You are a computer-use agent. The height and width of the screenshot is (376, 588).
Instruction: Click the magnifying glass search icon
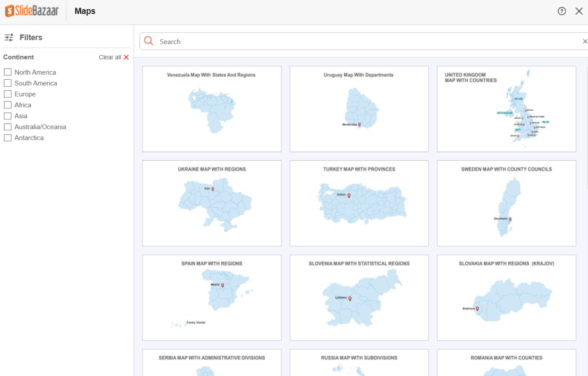click(x=149, y=41)
